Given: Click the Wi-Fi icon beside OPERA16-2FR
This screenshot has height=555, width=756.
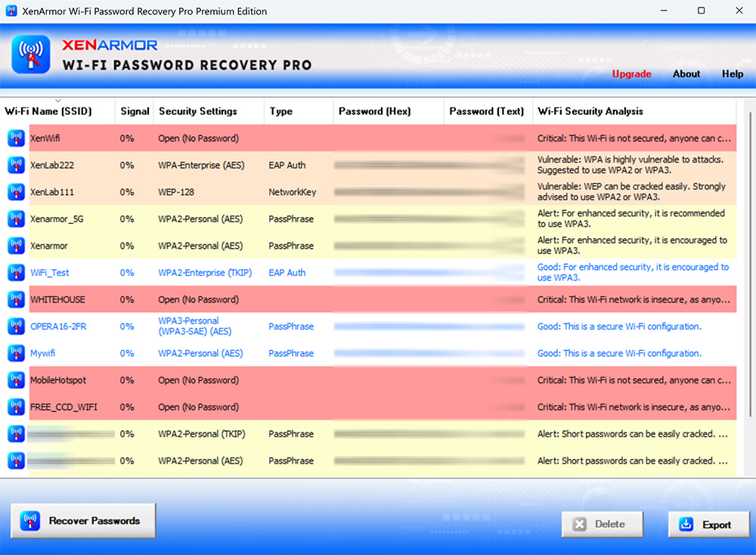Looking at the screenshot, I should [17, 327].
